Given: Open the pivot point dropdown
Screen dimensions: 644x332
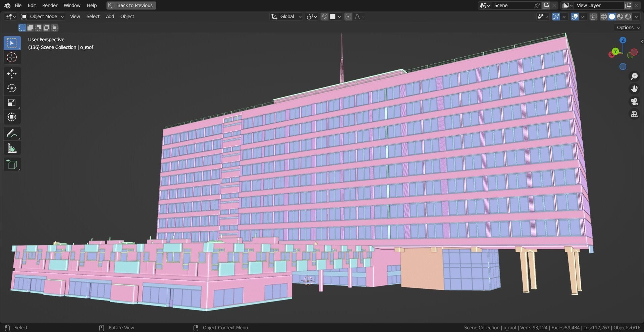Looking at the screenshot, I should 312,16.
